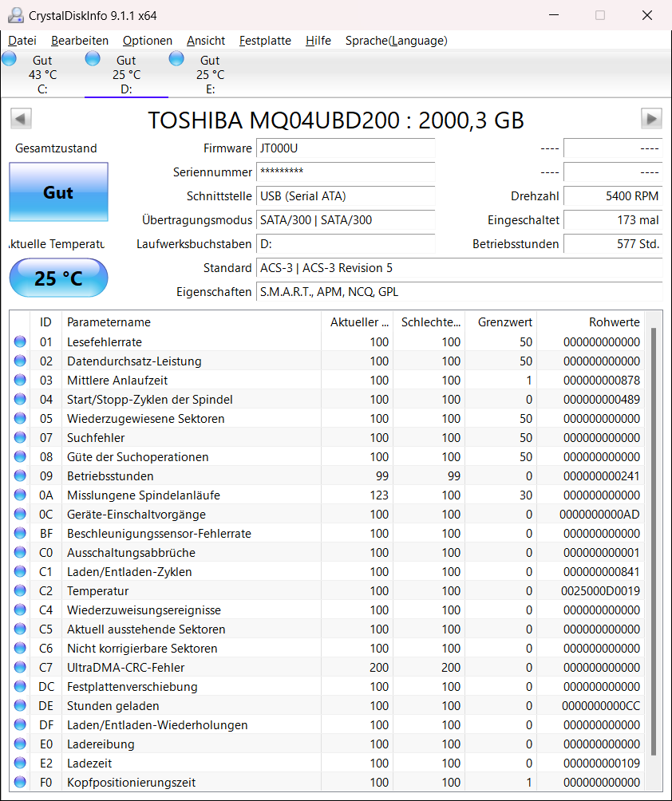
Task: Click status orb of Temperatur row
Action: point(20,590)
